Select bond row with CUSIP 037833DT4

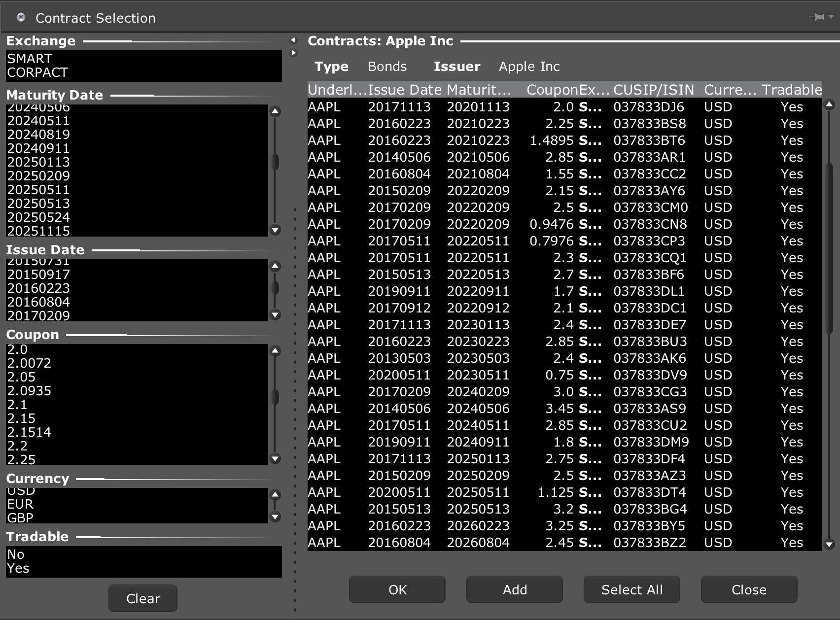click(x=565, y=492)
